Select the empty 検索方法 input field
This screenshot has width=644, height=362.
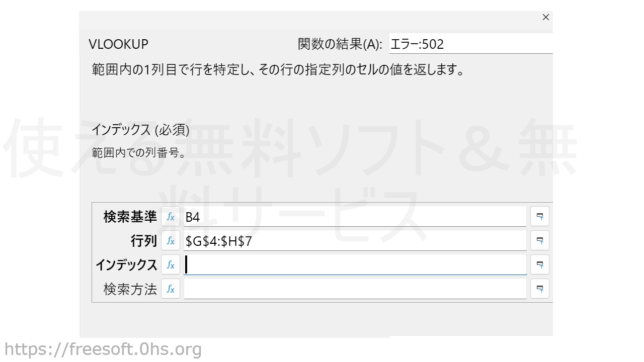coord(355,289)
